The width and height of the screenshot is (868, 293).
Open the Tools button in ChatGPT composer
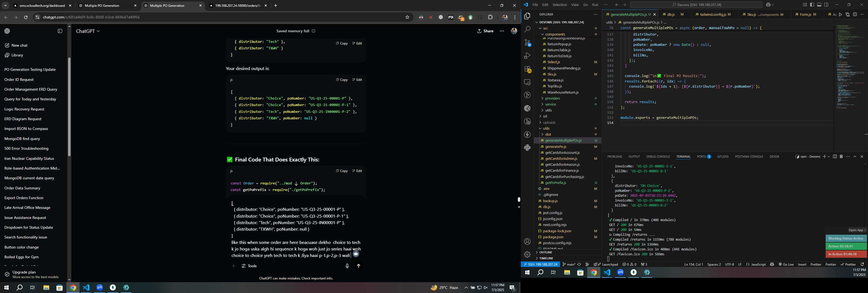click(249, 266)
